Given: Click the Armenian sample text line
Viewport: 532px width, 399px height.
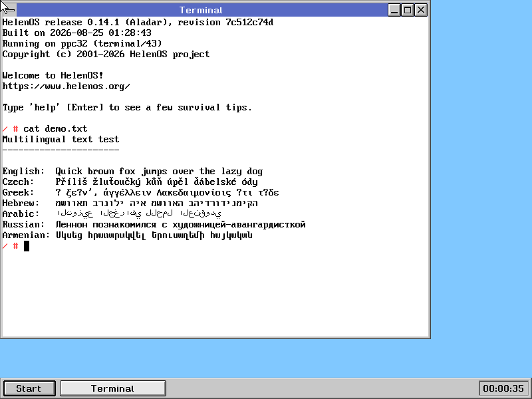Looking at the screenshot, I should (x=127, y=235).
